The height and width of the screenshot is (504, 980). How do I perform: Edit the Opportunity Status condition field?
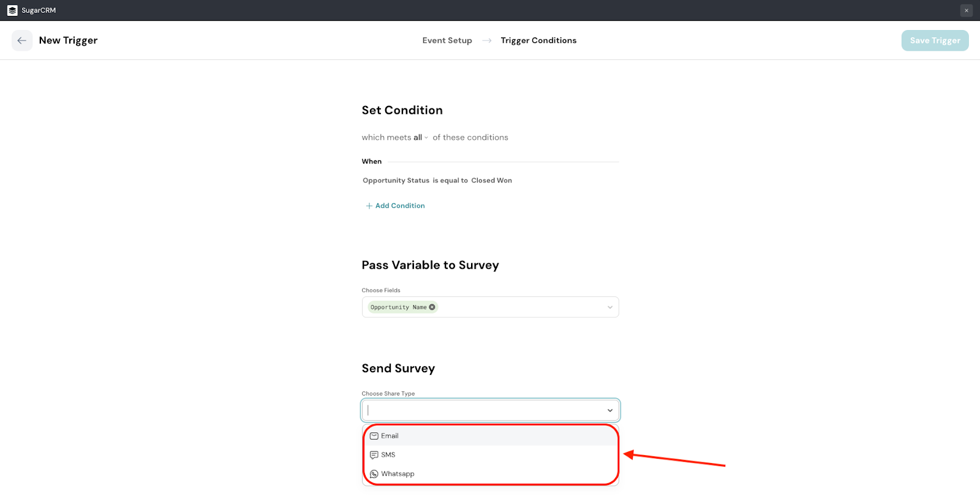pyautogui.click(x=396, y=181)
